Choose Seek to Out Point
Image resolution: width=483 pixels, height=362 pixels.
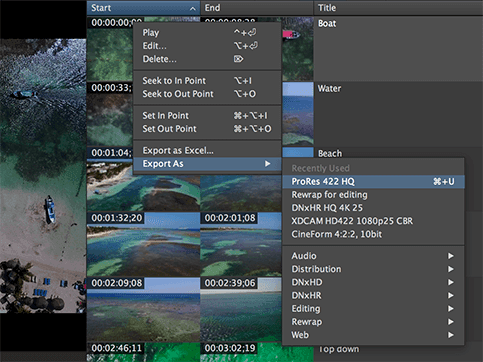click(207, 94)
